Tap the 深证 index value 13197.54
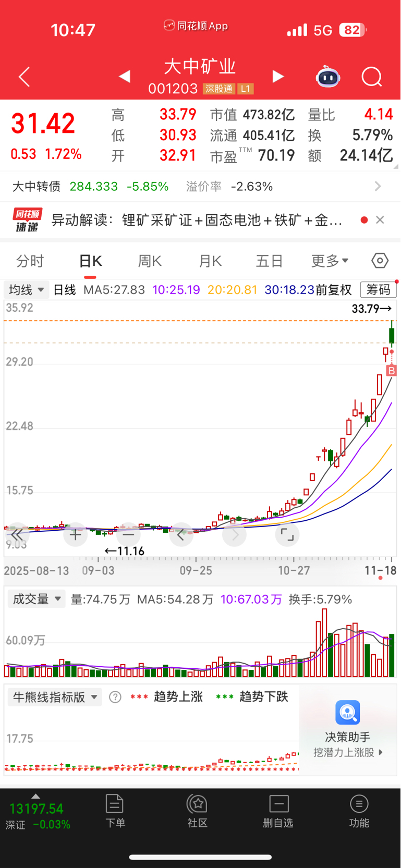401x868 pixels. point(37,809)
